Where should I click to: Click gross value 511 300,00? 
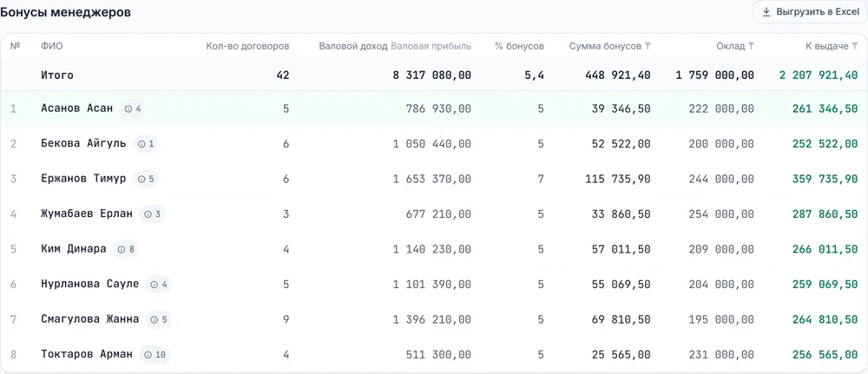[439, 355]
